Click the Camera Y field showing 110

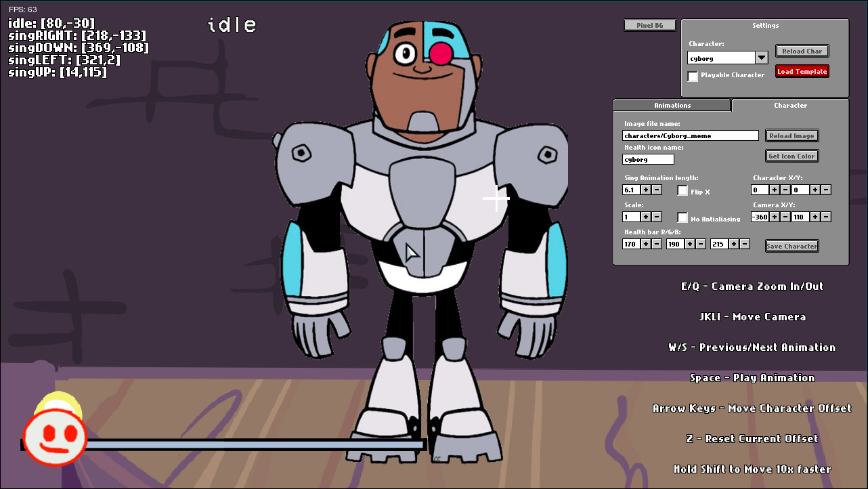coord(800,217)
